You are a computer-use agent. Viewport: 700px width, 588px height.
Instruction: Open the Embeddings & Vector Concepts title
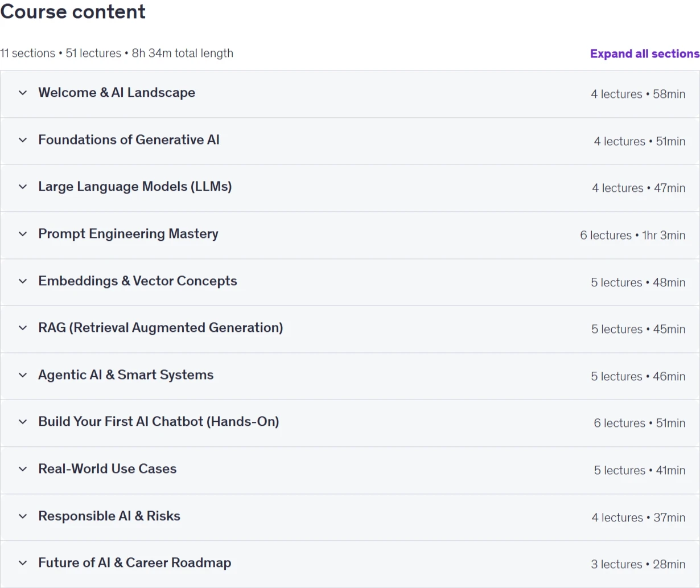click(138, 281)
